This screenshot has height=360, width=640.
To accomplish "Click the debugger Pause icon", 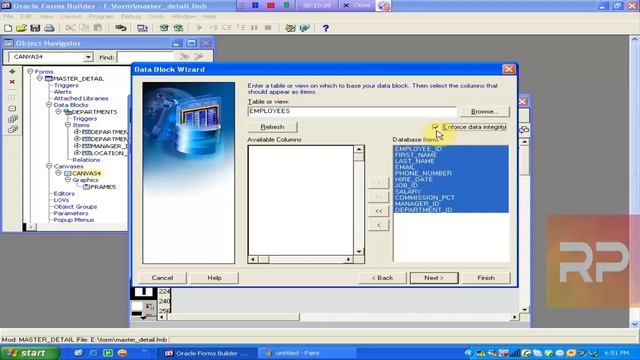I will pos(254,28).
